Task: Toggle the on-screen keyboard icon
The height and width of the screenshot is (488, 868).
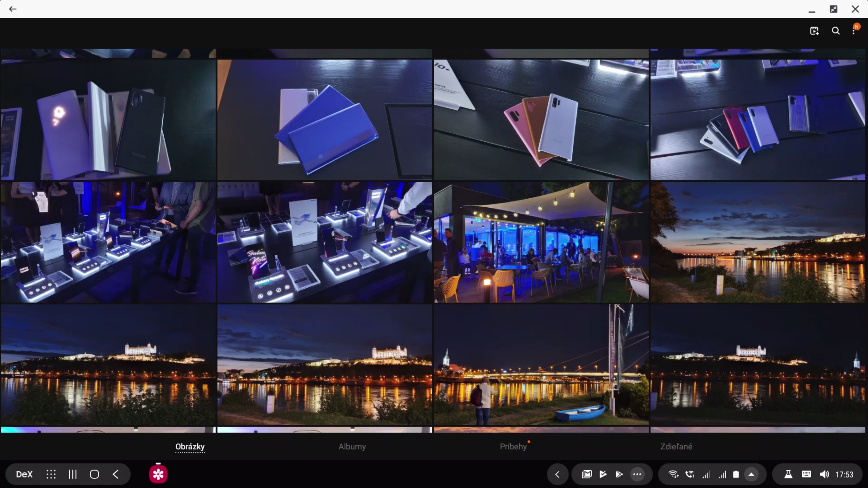Action: pos(806,474)
